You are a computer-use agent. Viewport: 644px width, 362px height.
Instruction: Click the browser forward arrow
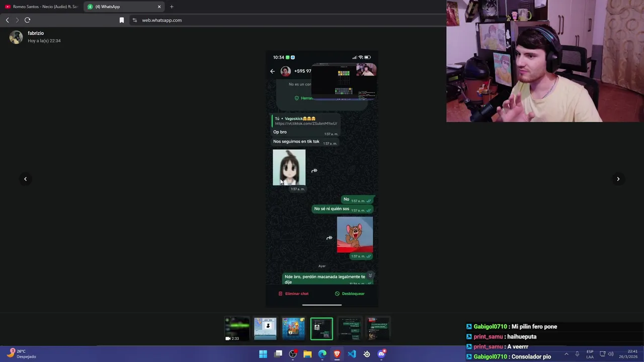pos(17,20)
